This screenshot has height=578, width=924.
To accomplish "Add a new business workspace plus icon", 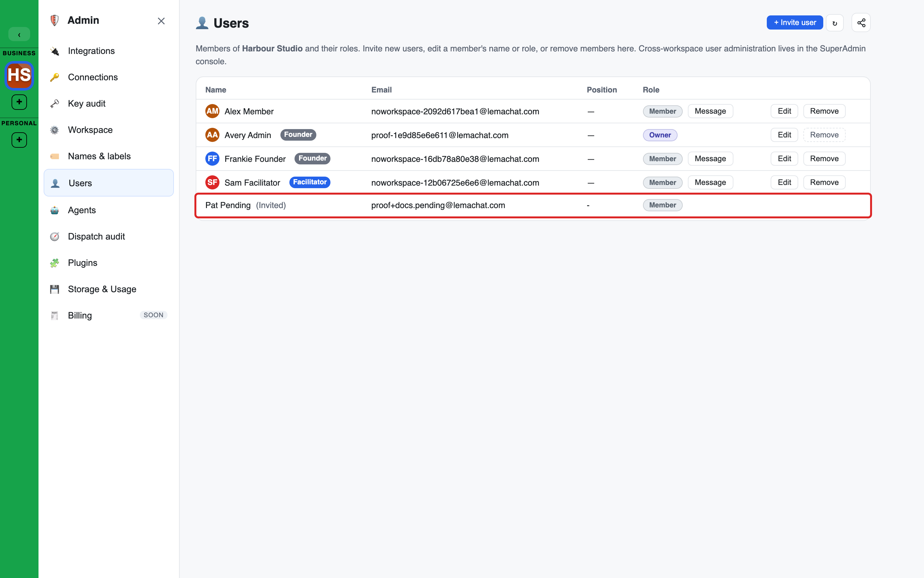I will 19,102.
